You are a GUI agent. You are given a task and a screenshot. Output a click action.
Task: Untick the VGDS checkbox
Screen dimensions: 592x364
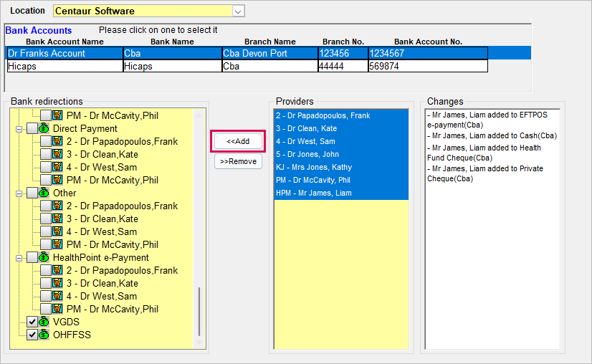click(x=32, y=322)
